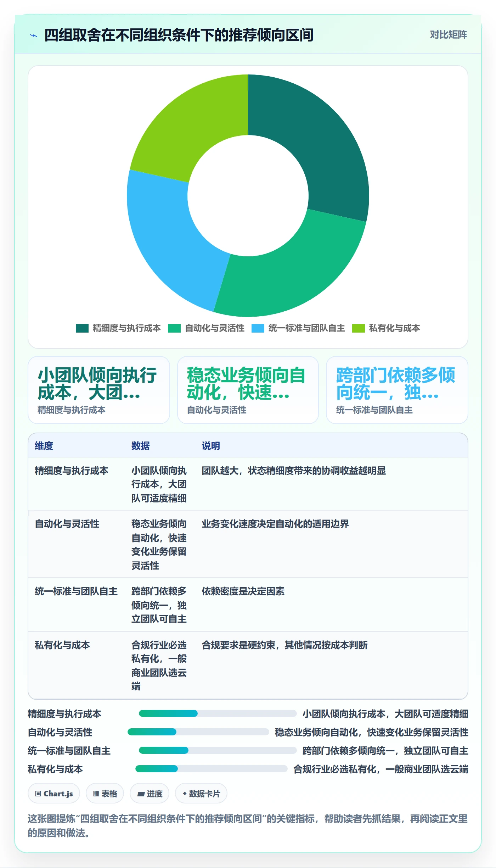Click progress bar for 私有化与成本
The width and height of the screenshot is (496, 868).
pyautogui.click(x=211, y=769)
